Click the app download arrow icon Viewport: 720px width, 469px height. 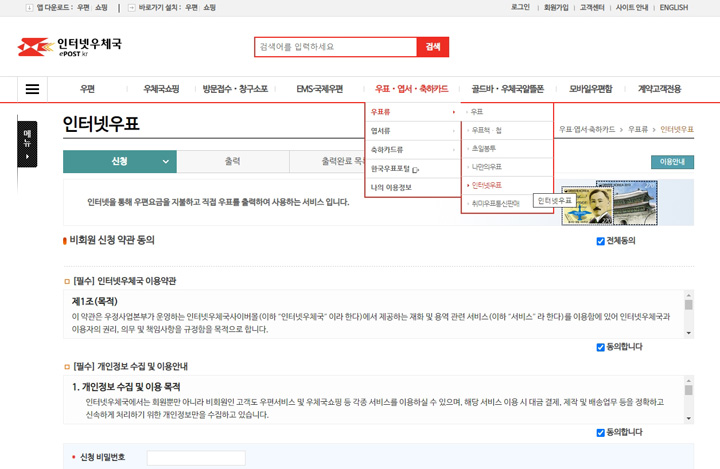[29, 8]
